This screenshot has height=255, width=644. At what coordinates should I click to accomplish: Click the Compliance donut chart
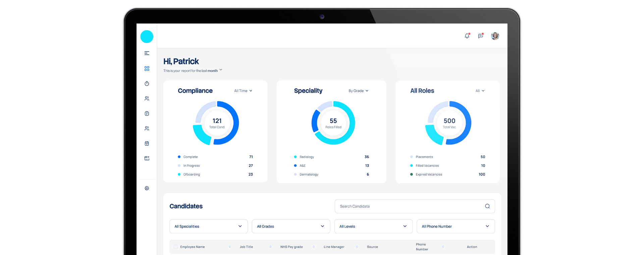pos(216,123)
